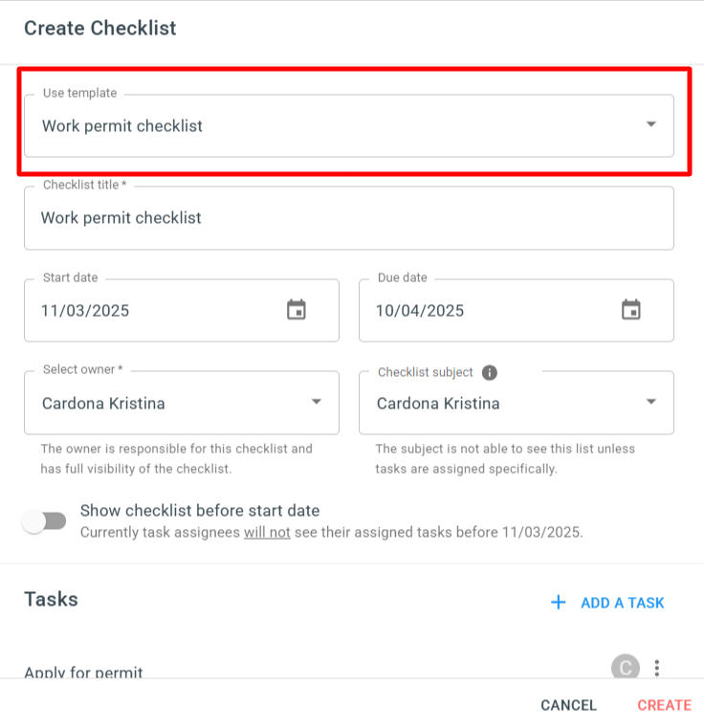Click Cardona Kristina in Select owner field
The height and width of the screenshot is (728, 704).
pos(103,404)
